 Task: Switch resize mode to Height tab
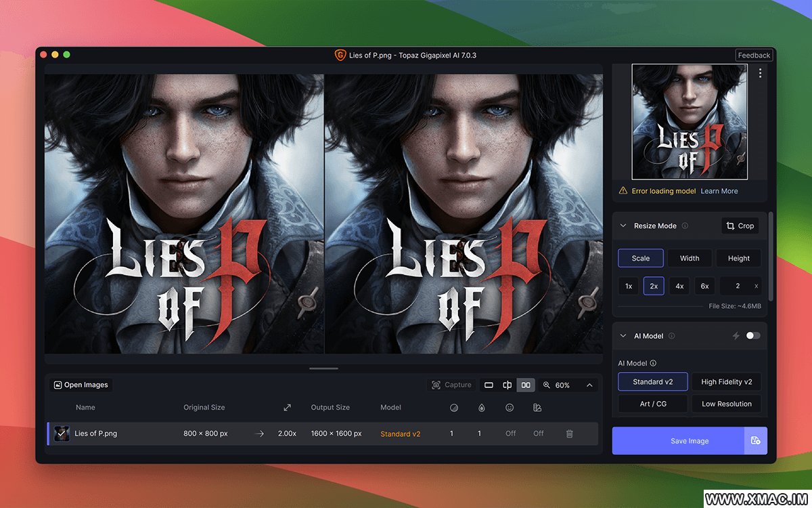tap(738, 258)
